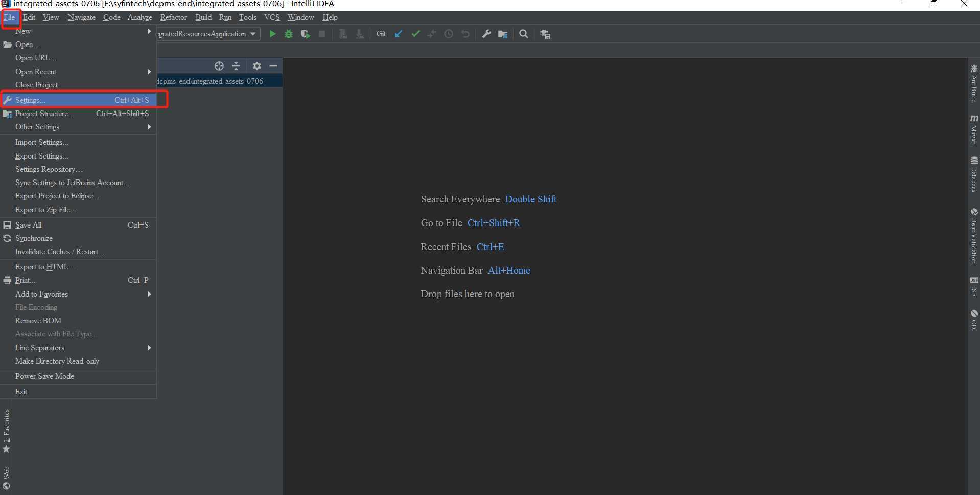Open Settings via the toolbar wrench icon
The image size is (980, 495).
point(486,34)
